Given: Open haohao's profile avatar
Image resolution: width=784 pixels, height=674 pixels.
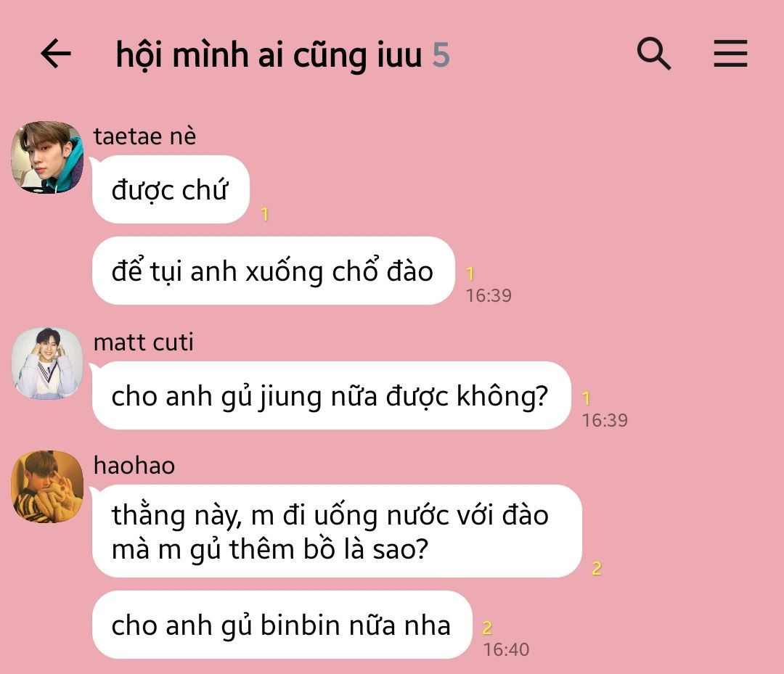Looking at the screenshot, I should coord(47,487).
